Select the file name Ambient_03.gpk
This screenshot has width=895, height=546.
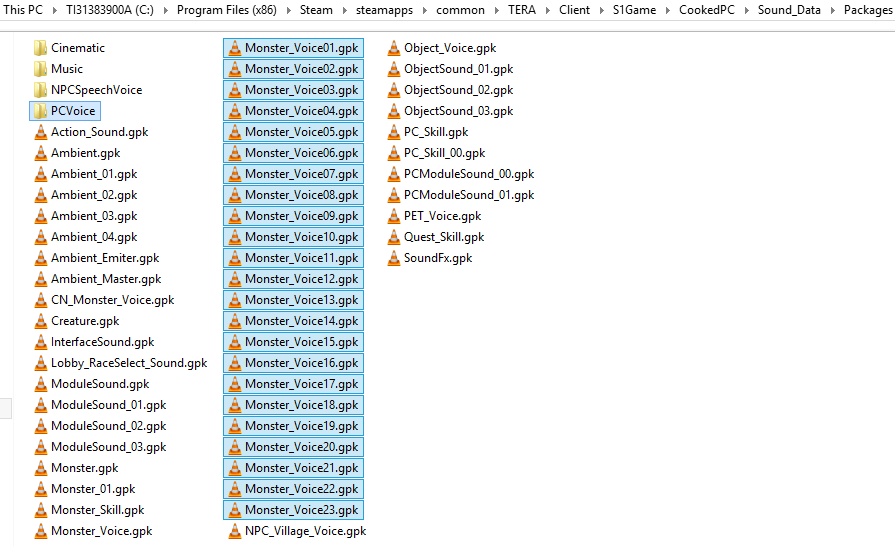tap(94, 216)
